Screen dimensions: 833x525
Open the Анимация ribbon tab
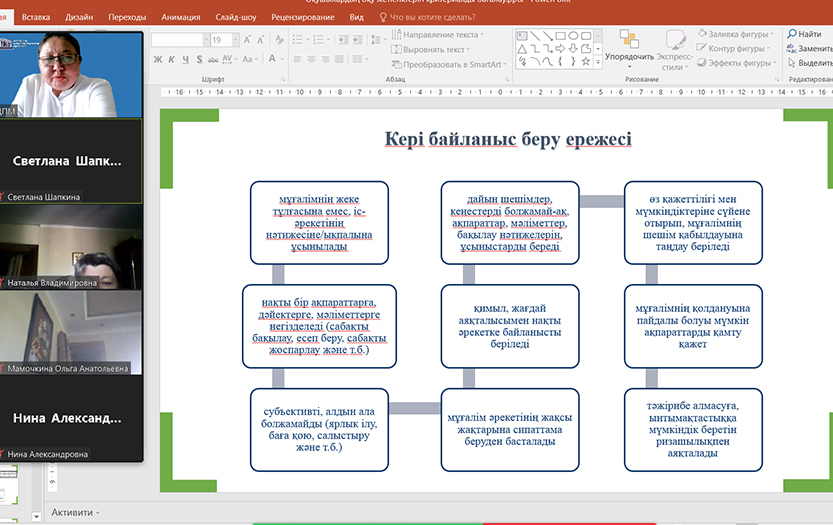[179, 17]
